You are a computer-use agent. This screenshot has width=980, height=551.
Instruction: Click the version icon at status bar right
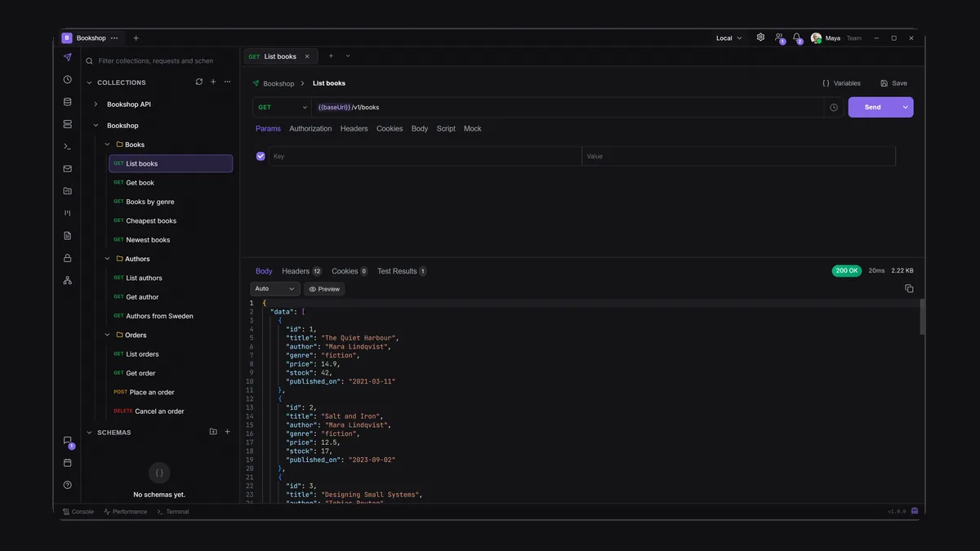[915, 512]
